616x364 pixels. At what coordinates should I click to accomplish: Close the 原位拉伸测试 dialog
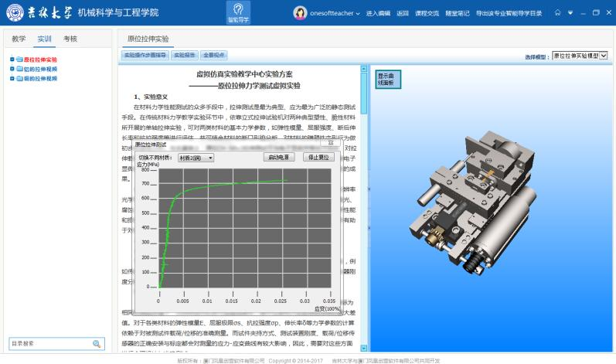pos(331,143)
